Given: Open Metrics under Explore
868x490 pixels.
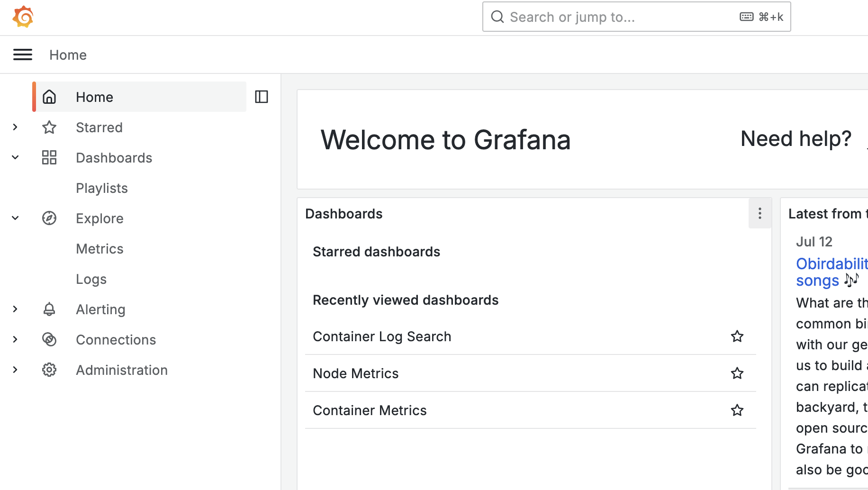Looking at the screenshot, I should (x=99, y=249).
